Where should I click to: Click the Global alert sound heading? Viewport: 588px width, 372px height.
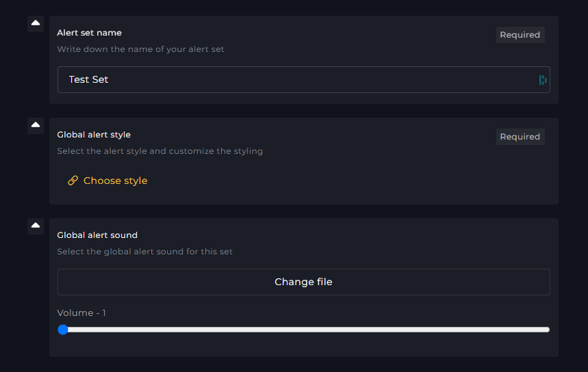(x=97, y=235)
